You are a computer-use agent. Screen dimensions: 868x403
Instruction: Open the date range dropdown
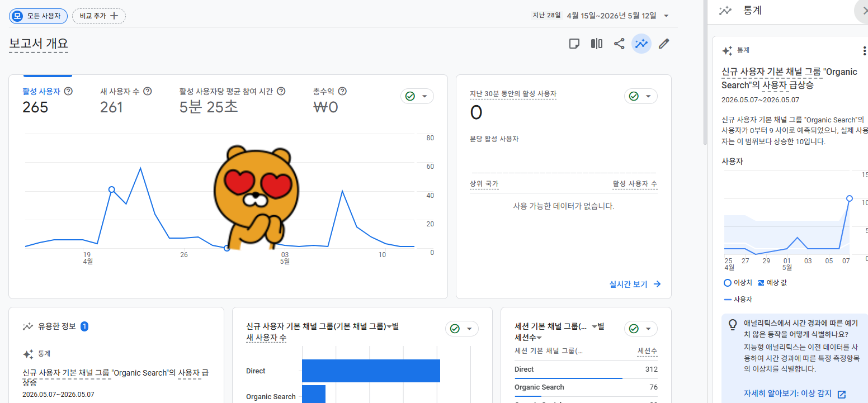click(x=666, y=16)
